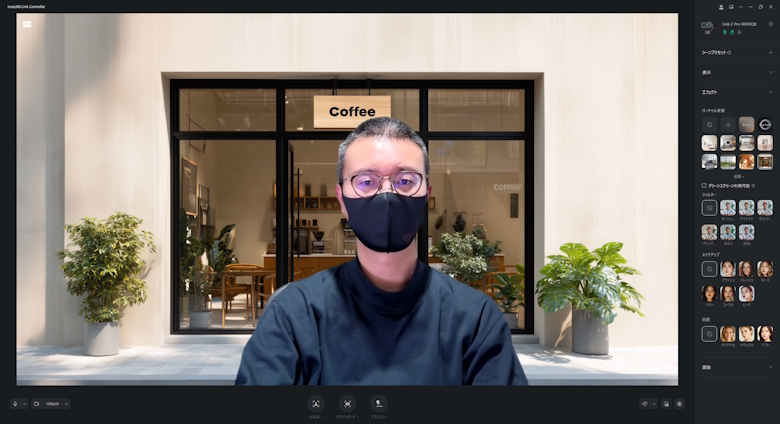Expand the 画像 section at panel bottom
780x424 pixels.
pyautogui.click(x=770, y=367)
